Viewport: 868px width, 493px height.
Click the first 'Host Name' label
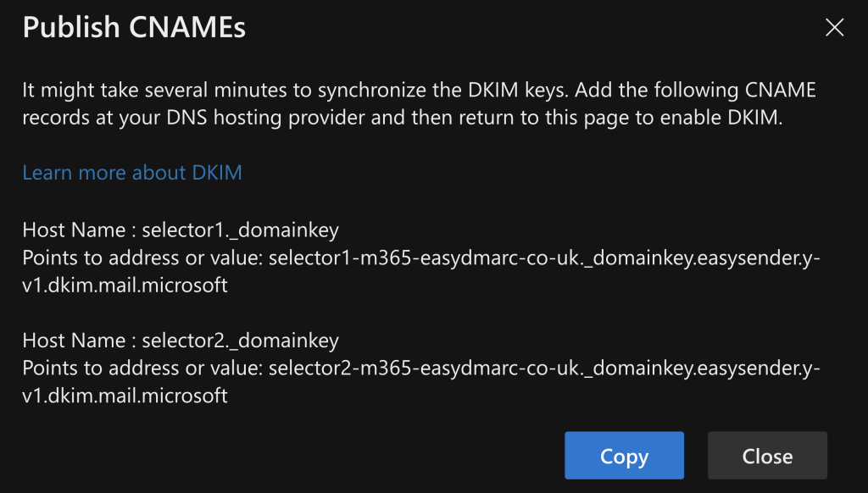(75, 230)
